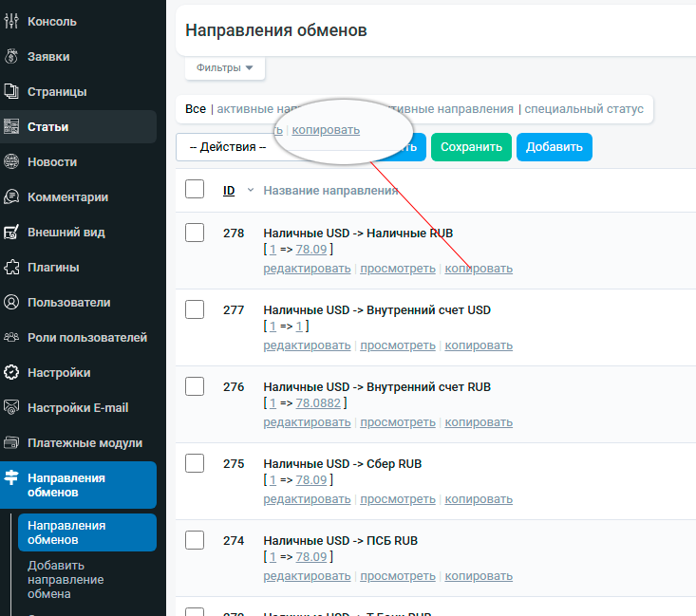Click редактировать for direction 278

point(307,269)
